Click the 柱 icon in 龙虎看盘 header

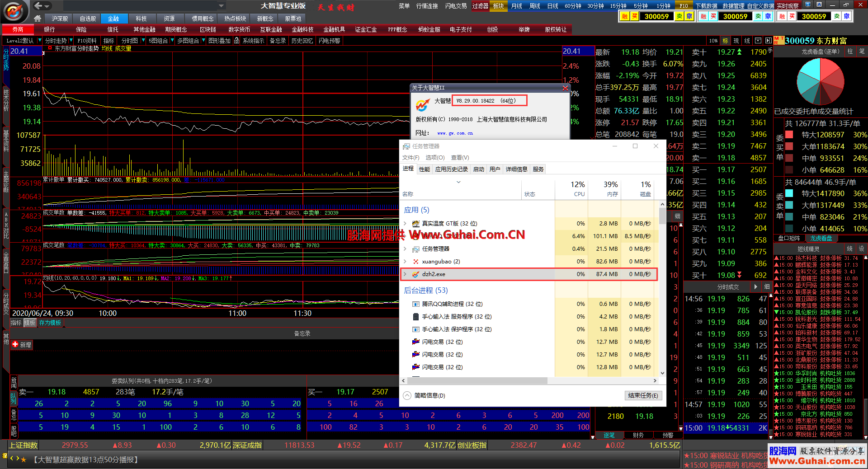tap(850, 52)
